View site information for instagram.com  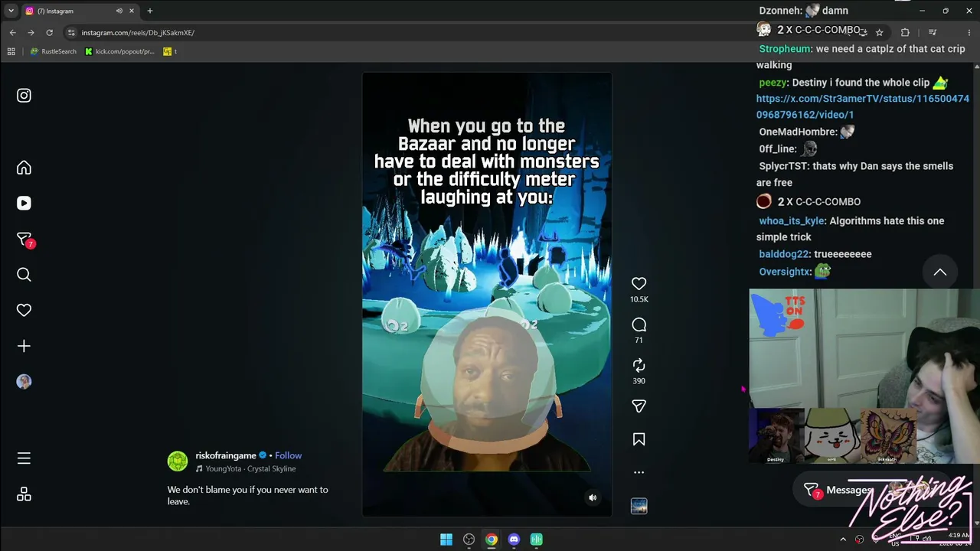coord(71,33)
